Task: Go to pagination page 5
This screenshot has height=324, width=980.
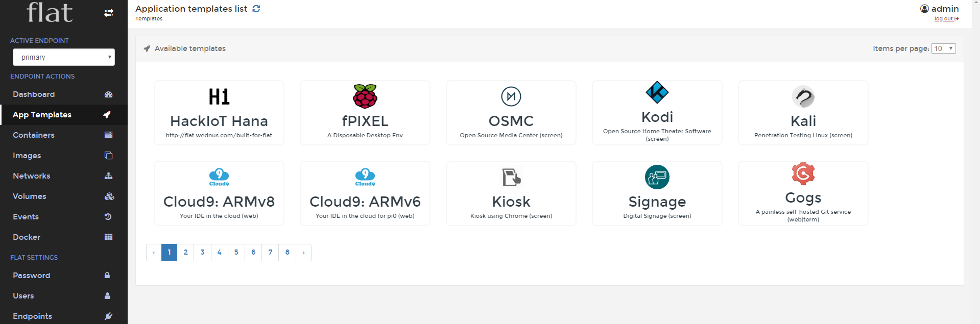Action: [236, 253]
